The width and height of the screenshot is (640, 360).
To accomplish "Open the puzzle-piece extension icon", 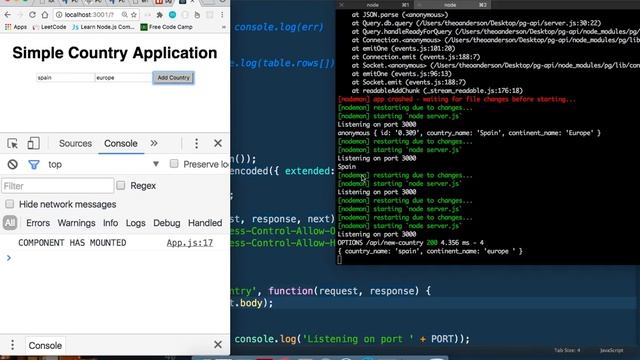I will pyautogui.click(x=160, y=15).
